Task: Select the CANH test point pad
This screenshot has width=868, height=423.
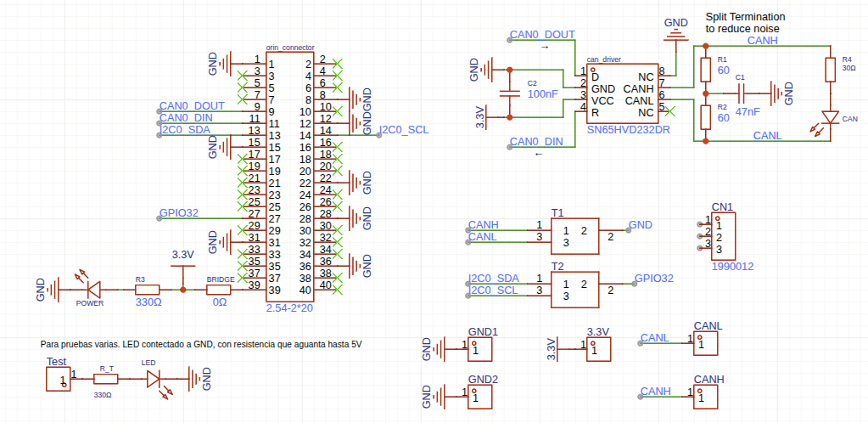Action: click(705, 397)
